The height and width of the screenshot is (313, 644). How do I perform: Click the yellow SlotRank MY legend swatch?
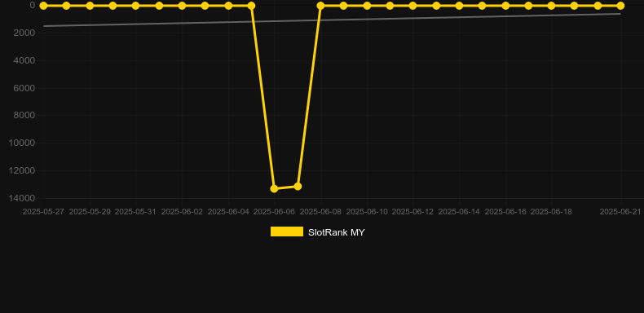click(x=287, y=231)
